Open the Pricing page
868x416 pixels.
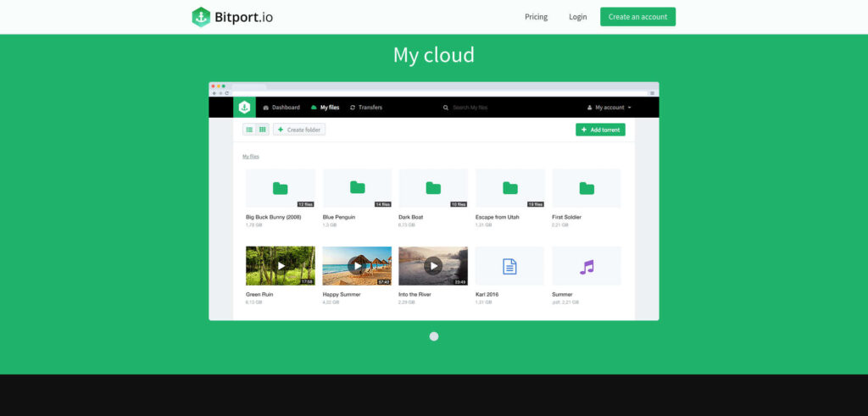[536, 17]
